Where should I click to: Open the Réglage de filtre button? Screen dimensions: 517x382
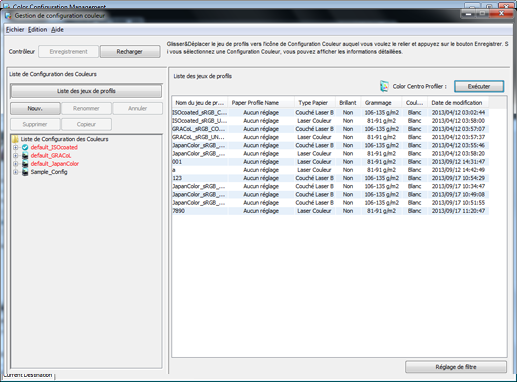click(456, 367)
